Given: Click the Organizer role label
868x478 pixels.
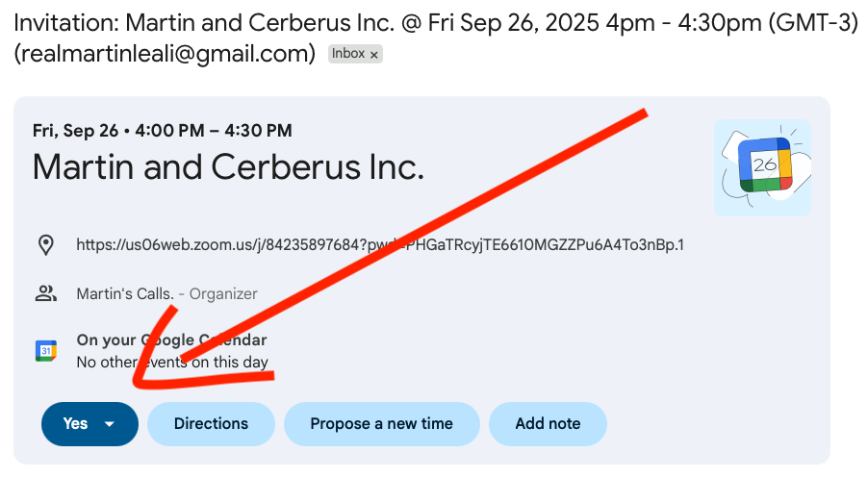Looking at the screenshot, I should click(223, 294).
